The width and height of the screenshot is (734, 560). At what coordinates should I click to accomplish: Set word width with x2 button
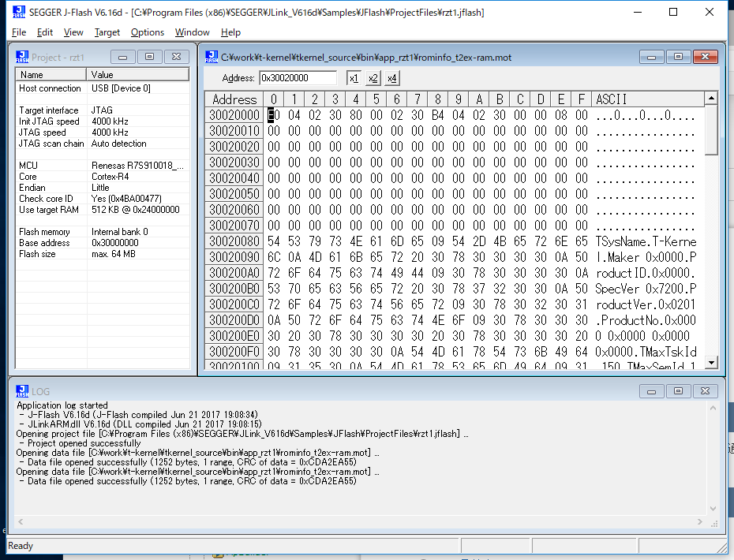[373, 78]
